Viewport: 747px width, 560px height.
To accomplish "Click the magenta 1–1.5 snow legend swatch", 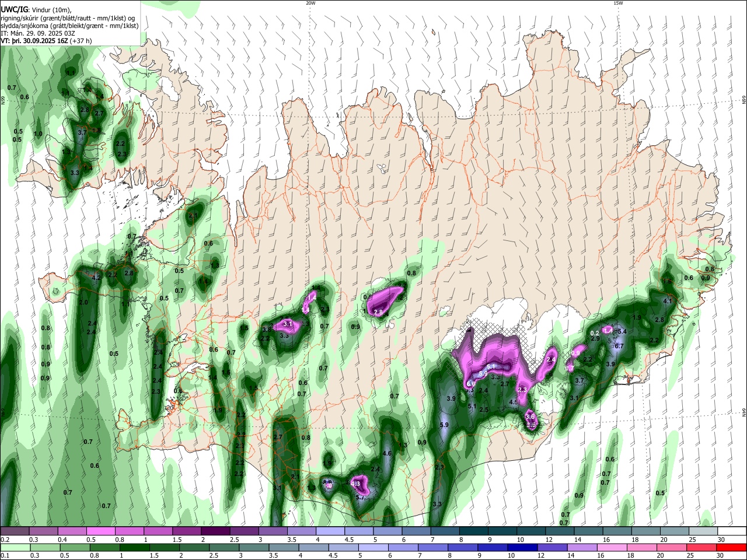I will (x=158, y=531).
